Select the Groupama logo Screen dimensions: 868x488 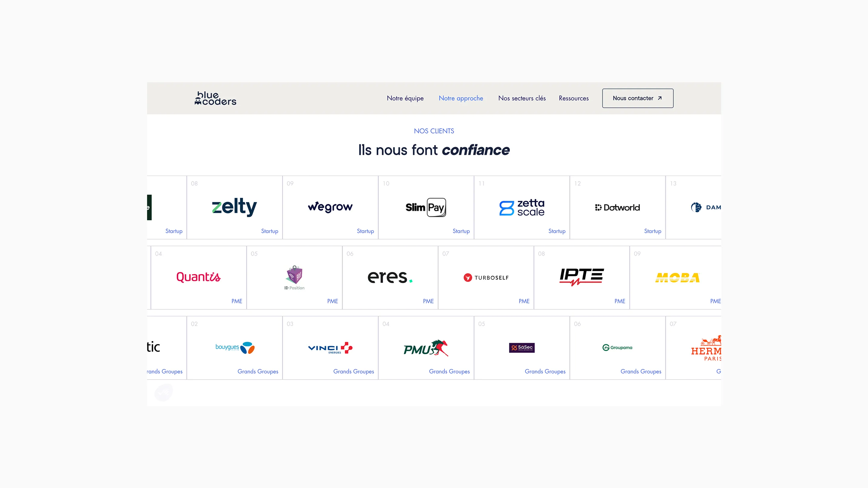tap(618, 348)
